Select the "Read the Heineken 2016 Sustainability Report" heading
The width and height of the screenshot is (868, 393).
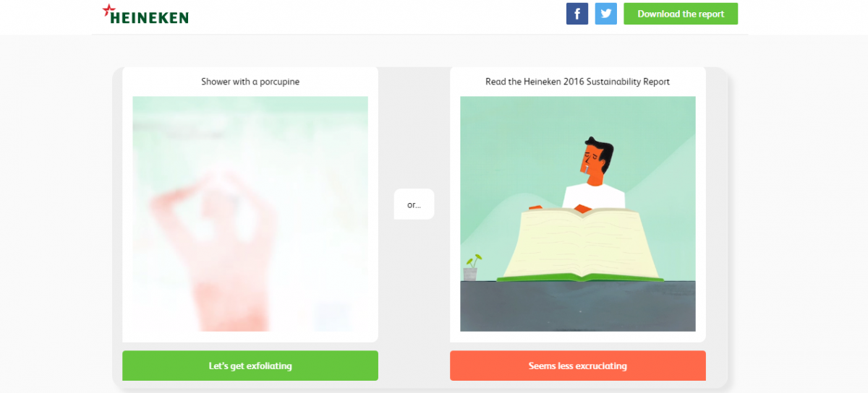coord(578,82)
